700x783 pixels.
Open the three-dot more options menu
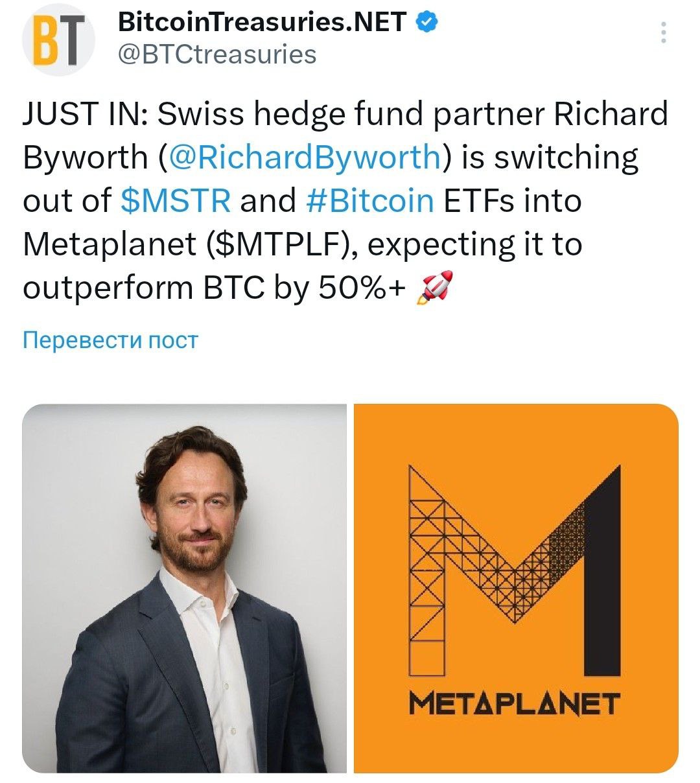(663, 32)
